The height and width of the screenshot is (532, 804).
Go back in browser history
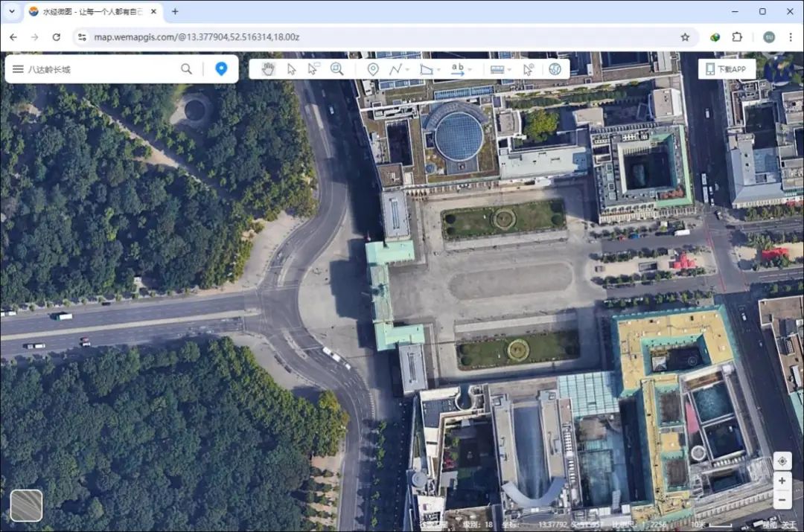(x=13, y=37)
